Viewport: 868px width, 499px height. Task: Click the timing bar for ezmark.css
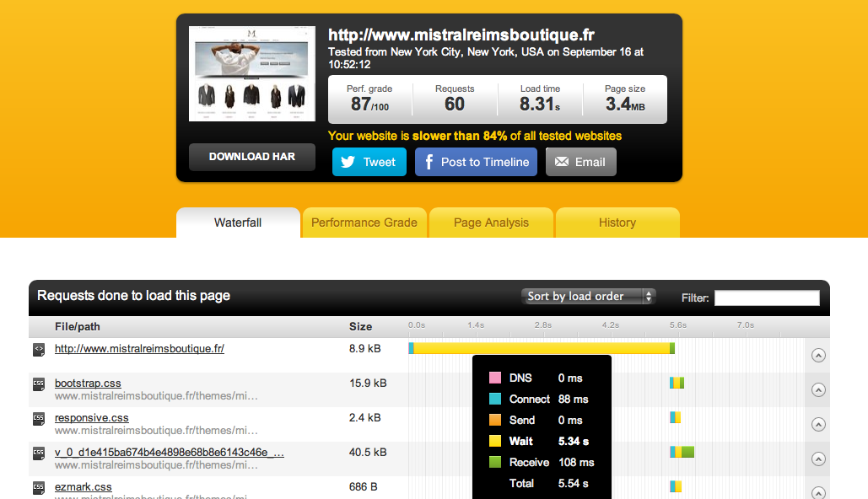676,486
